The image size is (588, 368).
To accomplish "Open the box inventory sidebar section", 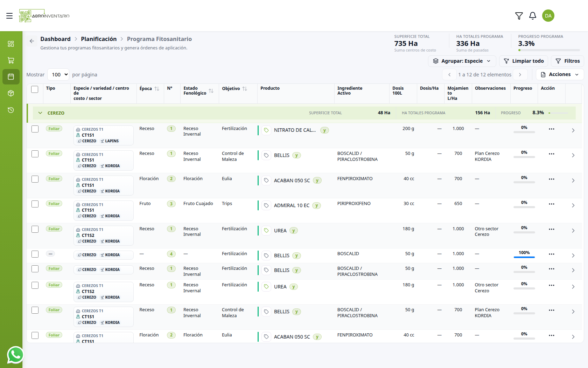I will tap(11, 93).
